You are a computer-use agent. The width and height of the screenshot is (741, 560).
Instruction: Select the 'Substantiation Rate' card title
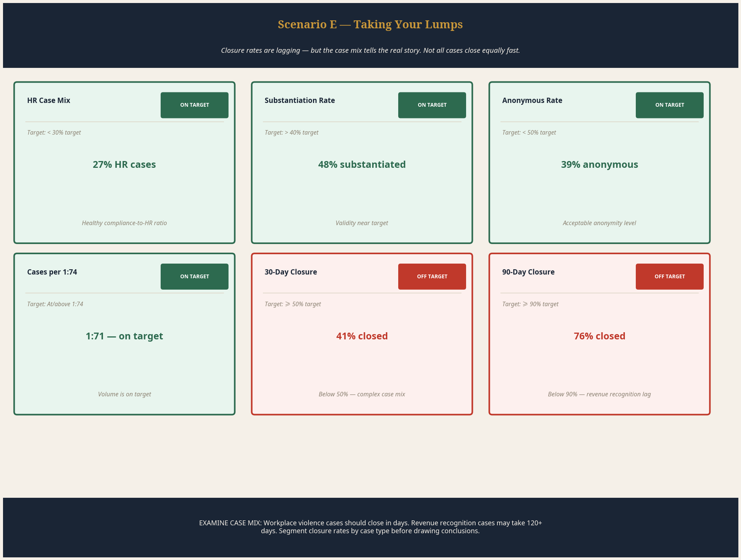coord(300,100)
